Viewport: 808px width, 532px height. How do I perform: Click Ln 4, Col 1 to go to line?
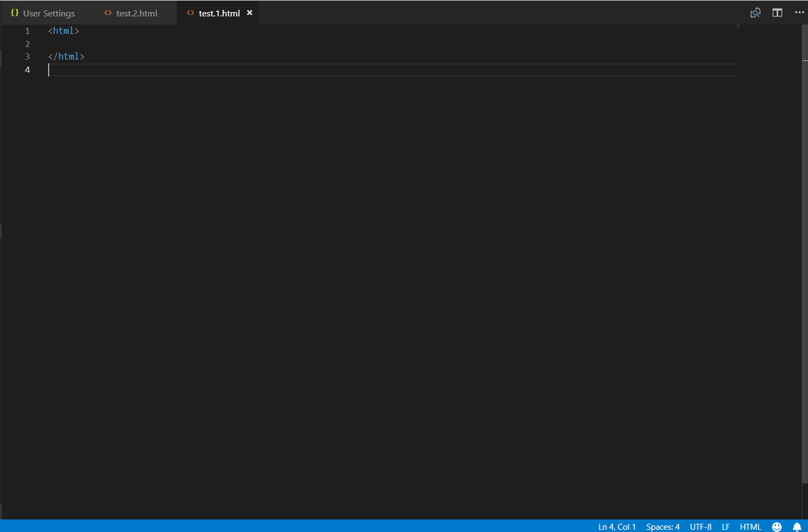point(616,527)
